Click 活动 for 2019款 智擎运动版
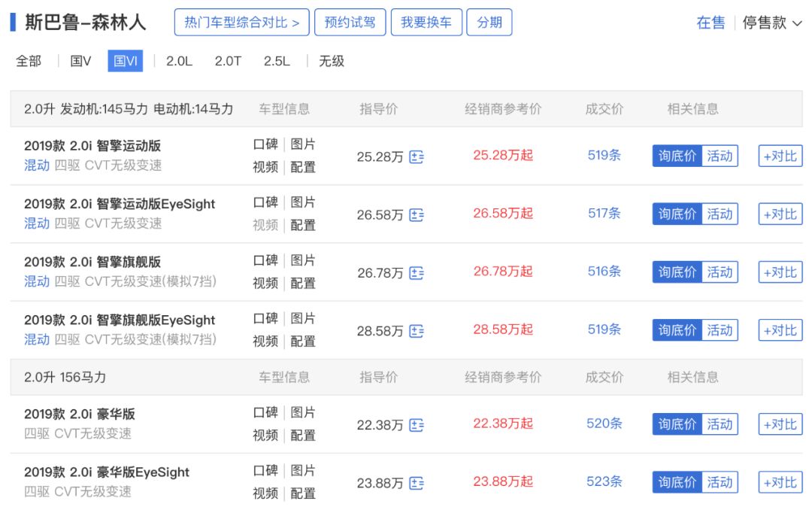This screenshot has height=507, width=812. (720, 156)
